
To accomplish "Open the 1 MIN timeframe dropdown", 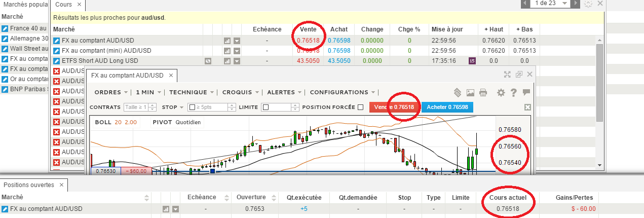I will coord(149,92).
